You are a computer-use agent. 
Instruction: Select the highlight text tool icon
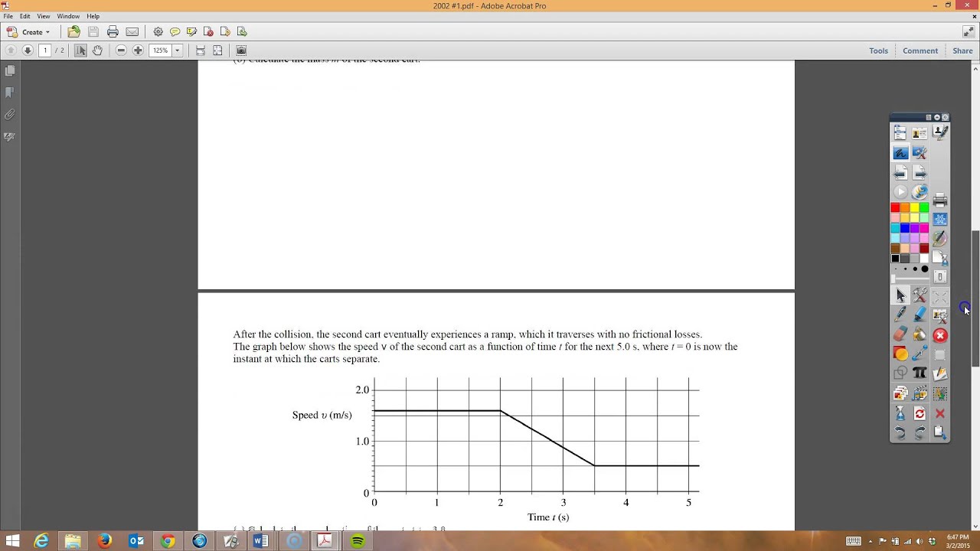coord(191,32)
